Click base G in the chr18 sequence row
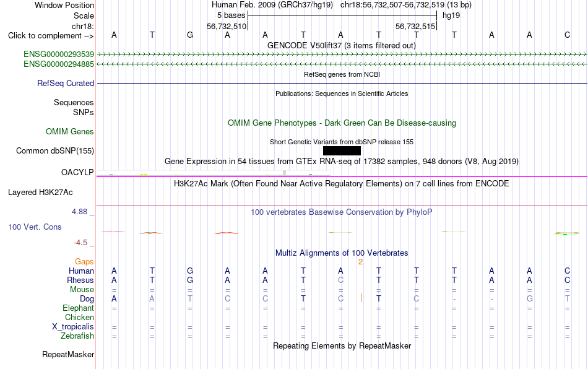The width and height of the screenshot is (588, 369). point(190,35)
